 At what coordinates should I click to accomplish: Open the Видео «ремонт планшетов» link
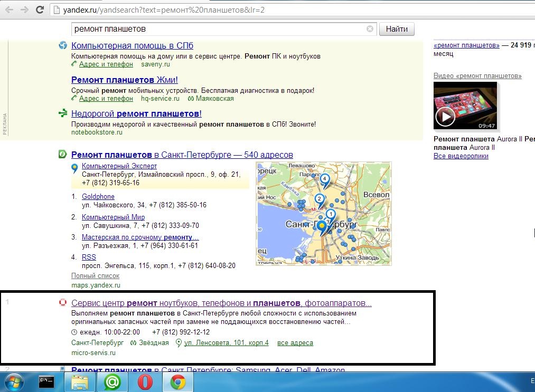pyautogui.click(x=477, y=75)
